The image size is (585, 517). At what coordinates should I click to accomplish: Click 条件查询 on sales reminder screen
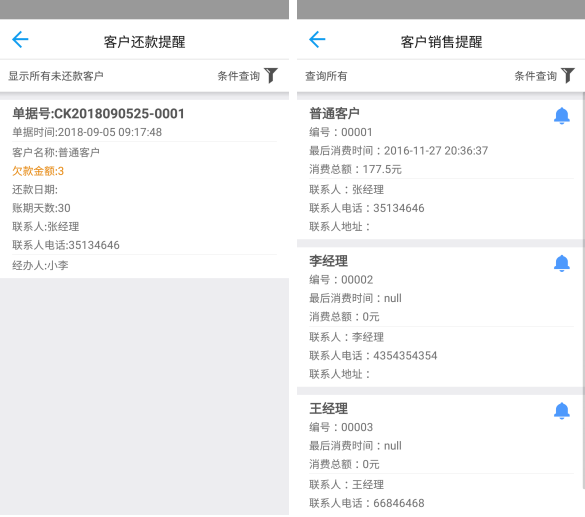pos(536,76)
